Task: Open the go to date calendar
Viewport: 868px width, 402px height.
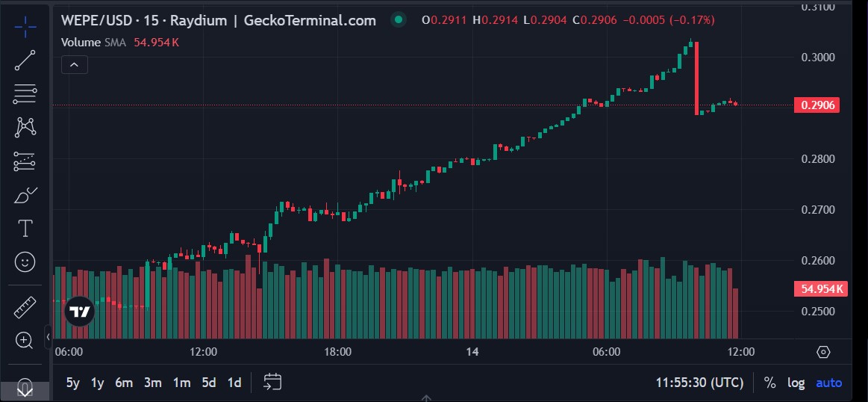Action: click(x=272, y=382)
